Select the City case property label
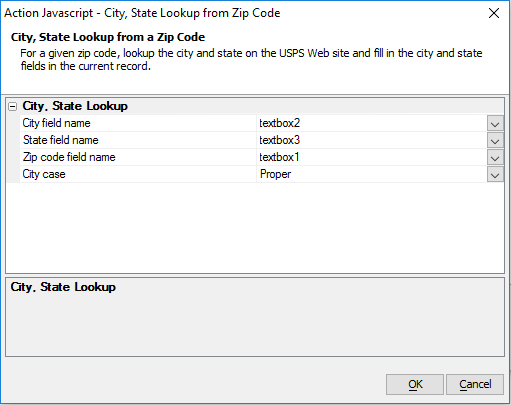 pyautogui.click(x=138, y=174)
